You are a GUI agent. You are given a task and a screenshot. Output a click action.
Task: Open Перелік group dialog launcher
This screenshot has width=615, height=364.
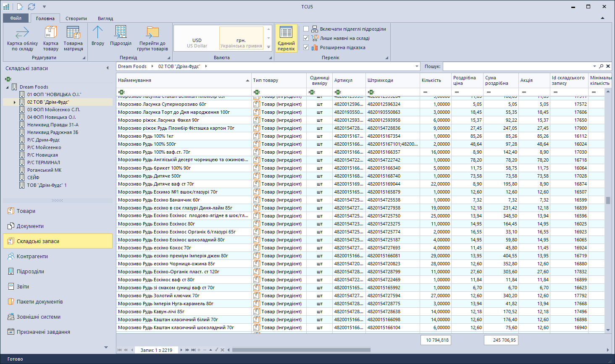387,58
